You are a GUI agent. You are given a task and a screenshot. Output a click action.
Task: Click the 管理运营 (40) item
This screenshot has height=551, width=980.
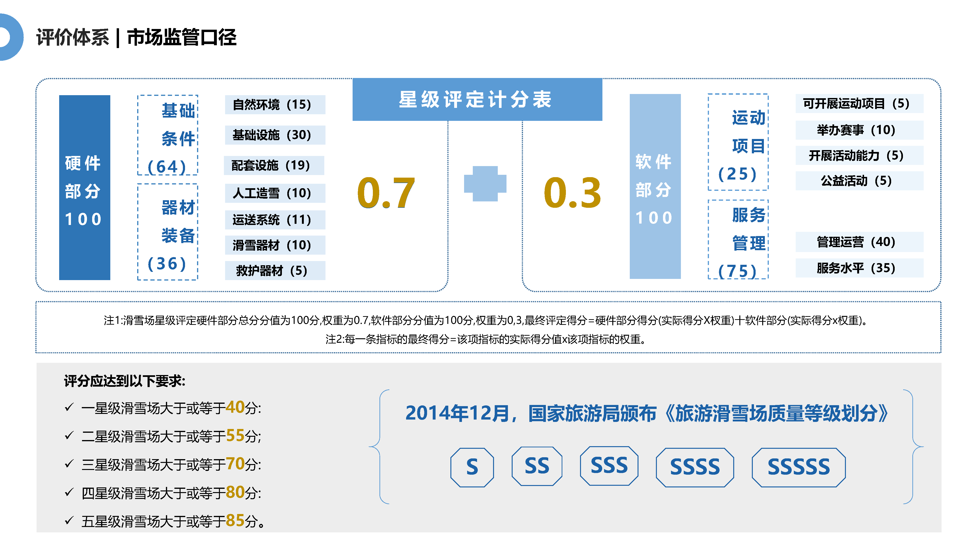click(x=859, y=242)
